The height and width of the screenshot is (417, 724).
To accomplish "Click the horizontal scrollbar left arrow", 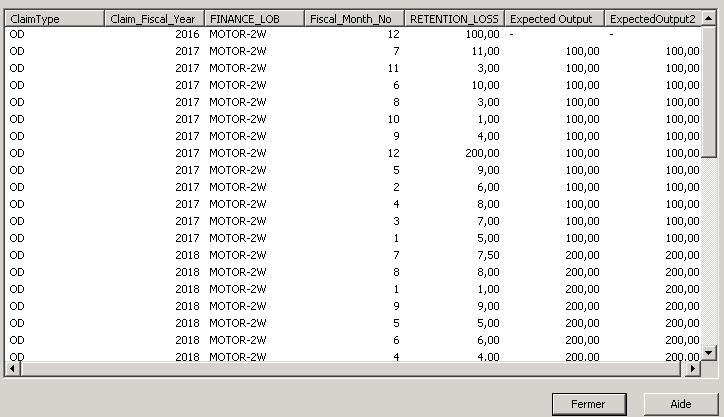I will click(x=12, y=369).
